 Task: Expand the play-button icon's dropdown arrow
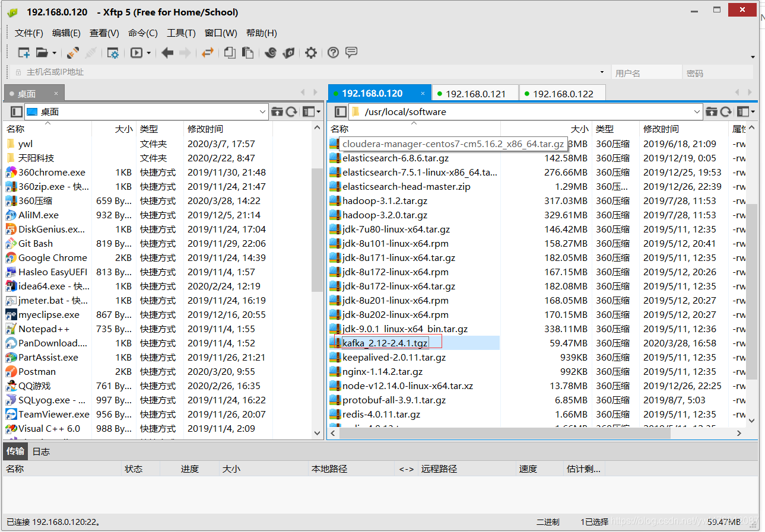[148, 53]
